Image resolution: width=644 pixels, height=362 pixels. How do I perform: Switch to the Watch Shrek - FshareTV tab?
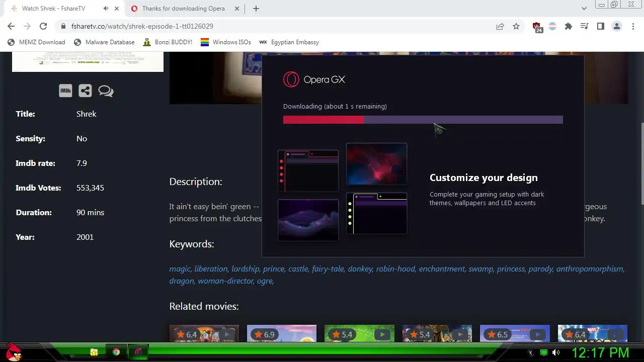(53, 9)
